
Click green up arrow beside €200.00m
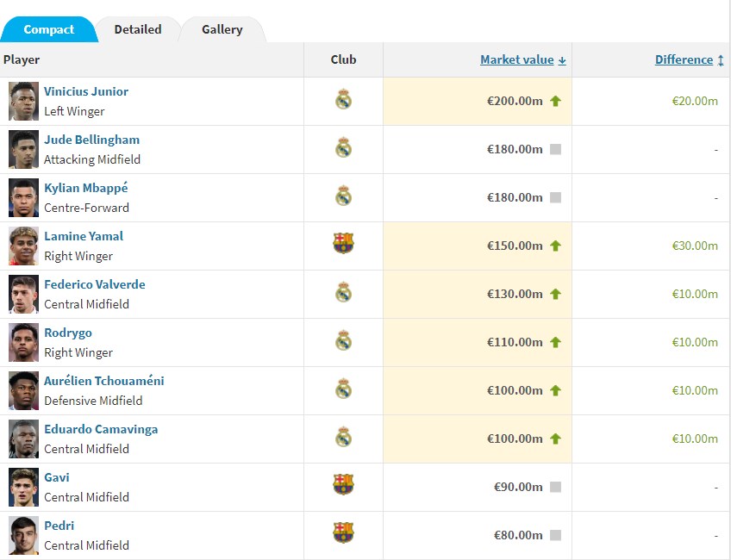[555, 101]
